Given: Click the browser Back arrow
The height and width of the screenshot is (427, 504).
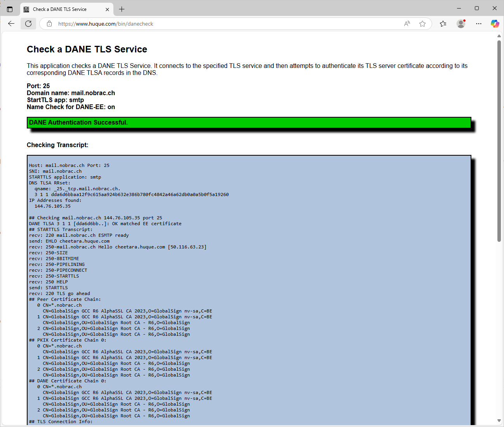Looking at the screenshot, I should [x=11, y=24].
